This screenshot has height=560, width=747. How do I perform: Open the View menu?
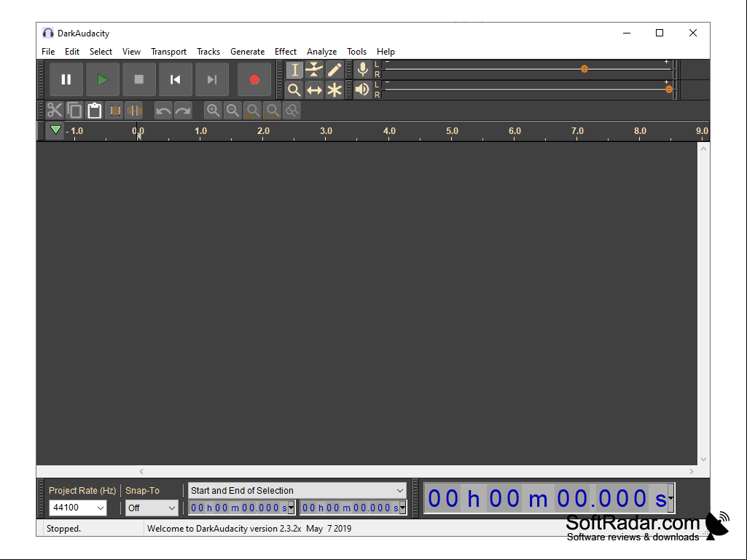click(x=131, y=52)
